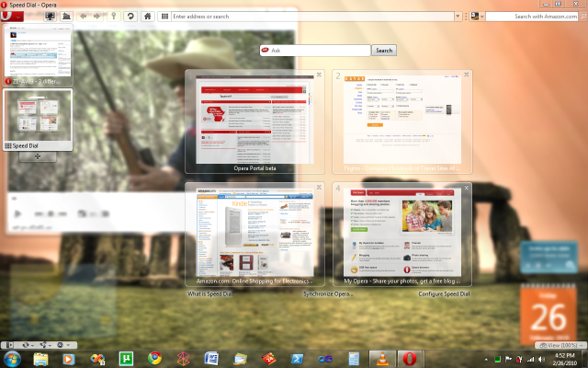
Task: Expand the address bar history dropdown
Action: [458, 17]
